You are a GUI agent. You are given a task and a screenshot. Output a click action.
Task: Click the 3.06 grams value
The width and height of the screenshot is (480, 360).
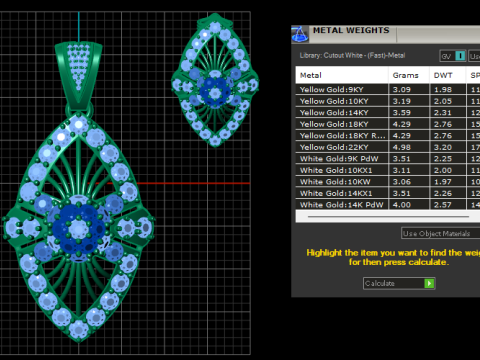pos(401,182)
